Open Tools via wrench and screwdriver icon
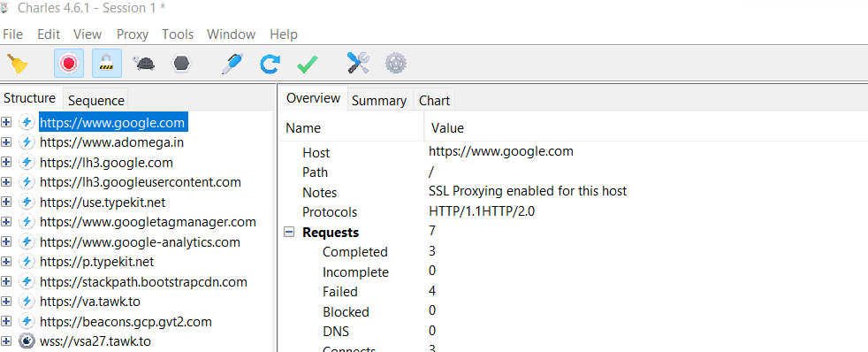This screenshot has width=868, height=352. tap(358, 63)
